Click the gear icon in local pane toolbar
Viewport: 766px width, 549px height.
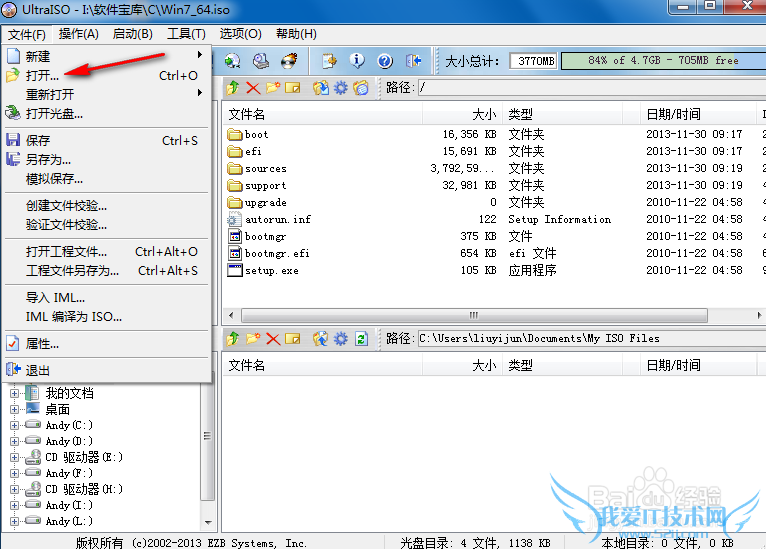click(x=340, y=338)
